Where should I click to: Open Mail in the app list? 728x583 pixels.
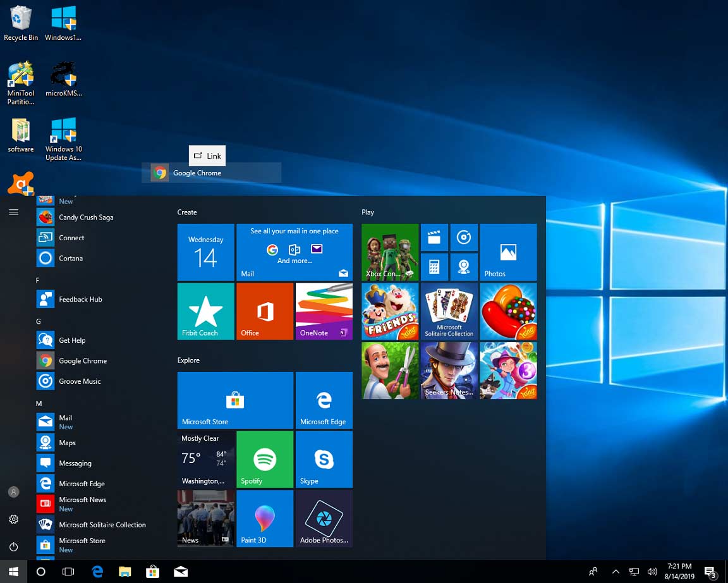pyautogui.click(x=100, y=422)
